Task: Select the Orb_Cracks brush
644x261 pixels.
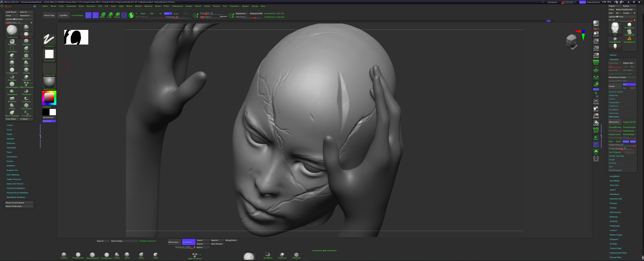Action: pyautogui.click(x=26, y=106)
